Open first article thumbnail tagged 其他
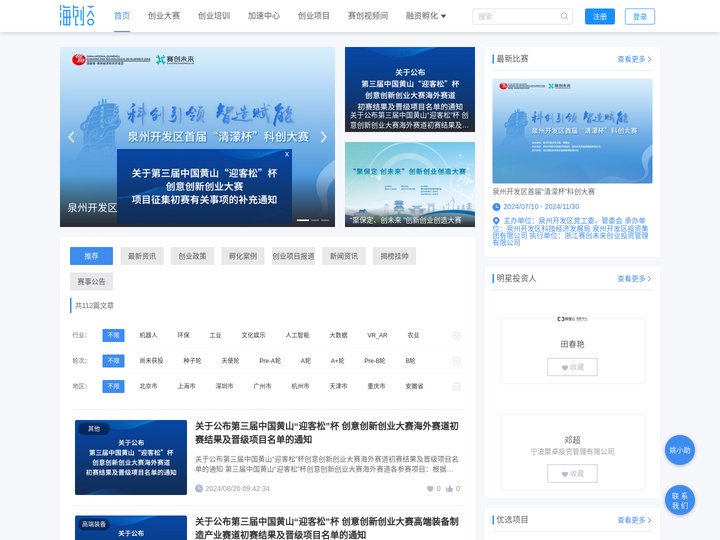This screenshot has width=720, height=540. click(x=131, y=457)
